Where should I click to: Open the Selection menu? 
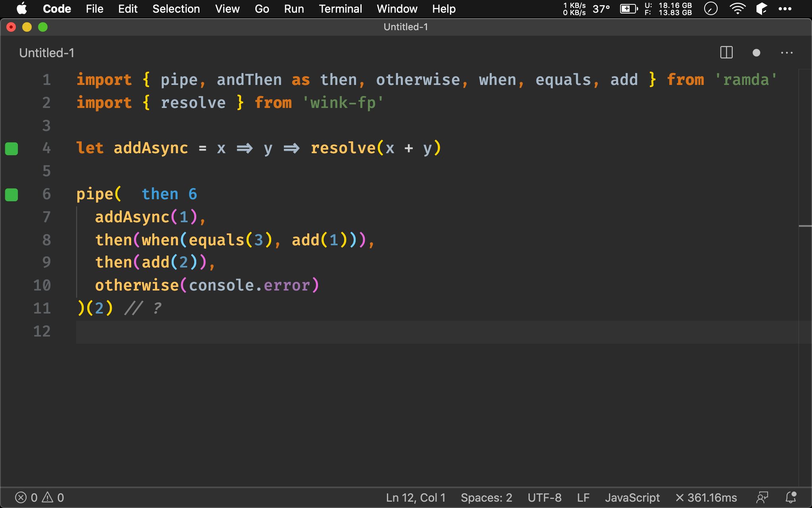click(x=176, y=9)
